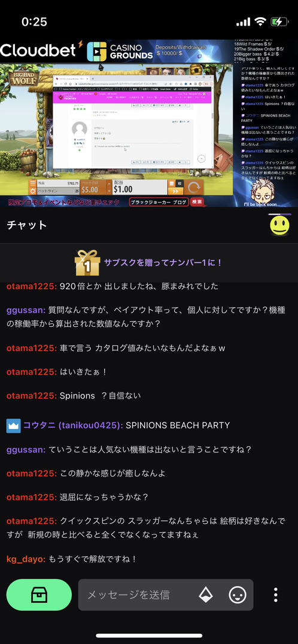Open the emote picker smiley icon
The width and height of the screenshot is (298, 644).
[x=238, y=594]
